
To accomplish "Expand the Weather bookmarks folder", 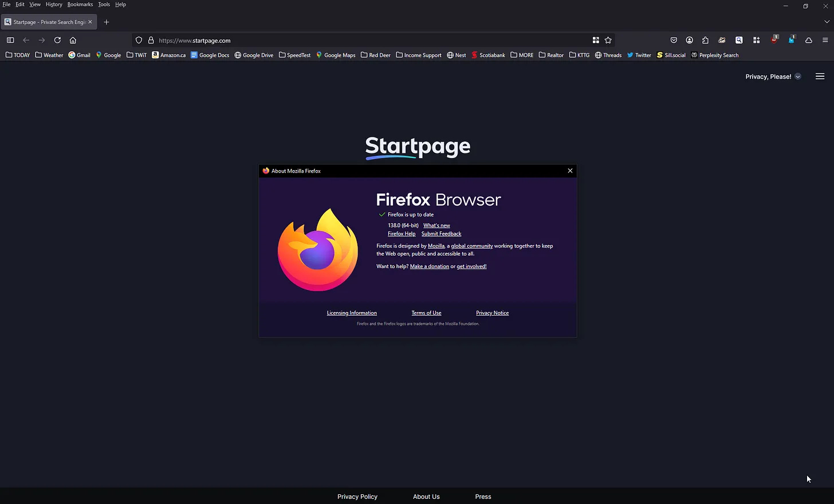I will pyautogui.click(x=49, y=55).
